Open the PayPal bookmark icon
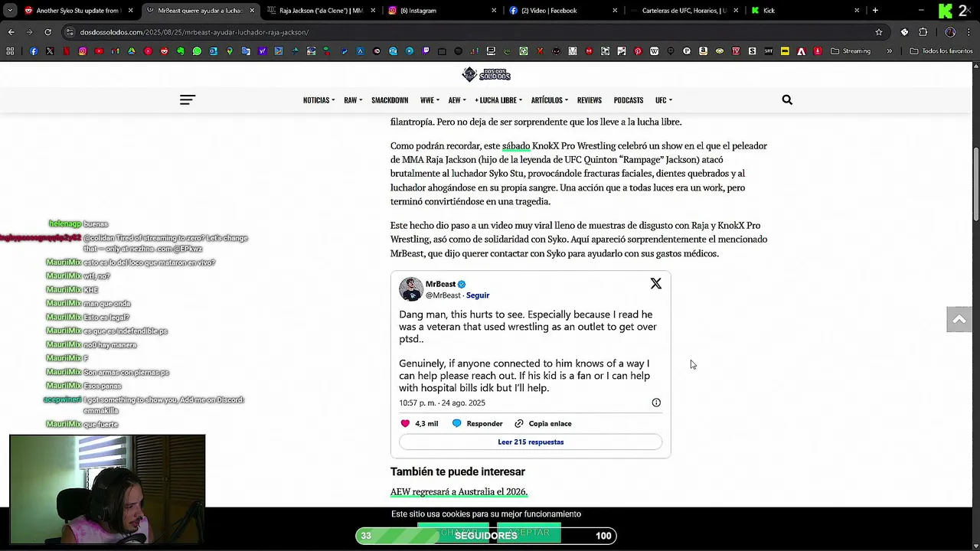The width and height of the screenshot is (980, 551). (344, 51)
